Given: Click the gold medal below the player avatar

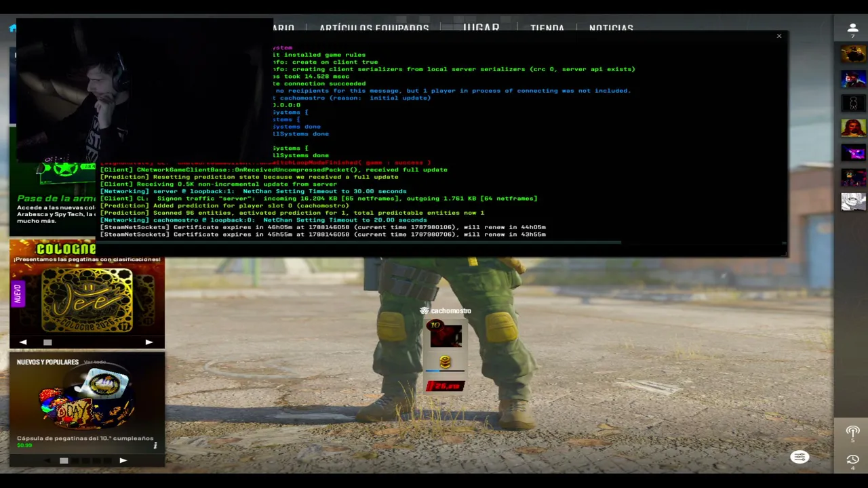Looking at the screenshot, I should [x=445, y=363].
